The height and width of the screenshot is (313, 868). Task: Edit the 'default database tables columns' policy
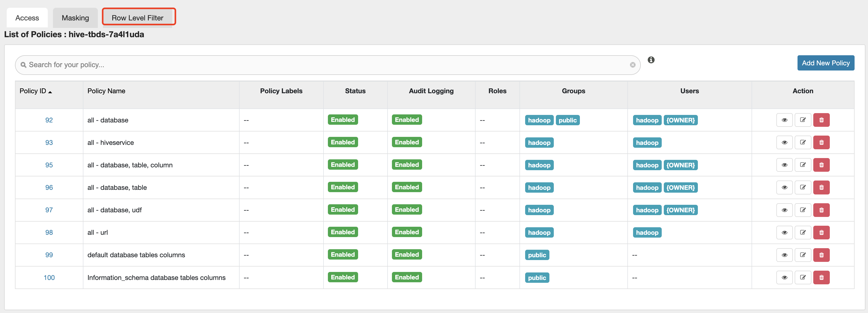(x=803, y=255)
